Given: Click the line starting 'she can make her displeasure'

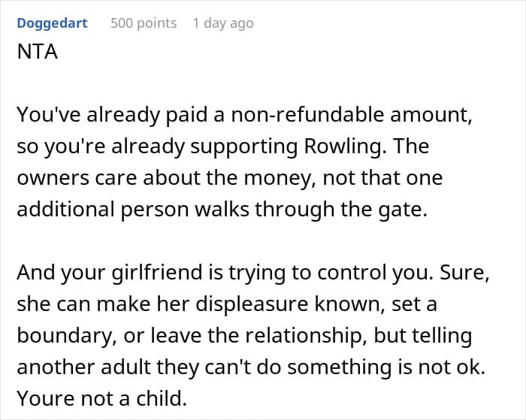Looking at the screenshot, I should (x=227, y=304).
